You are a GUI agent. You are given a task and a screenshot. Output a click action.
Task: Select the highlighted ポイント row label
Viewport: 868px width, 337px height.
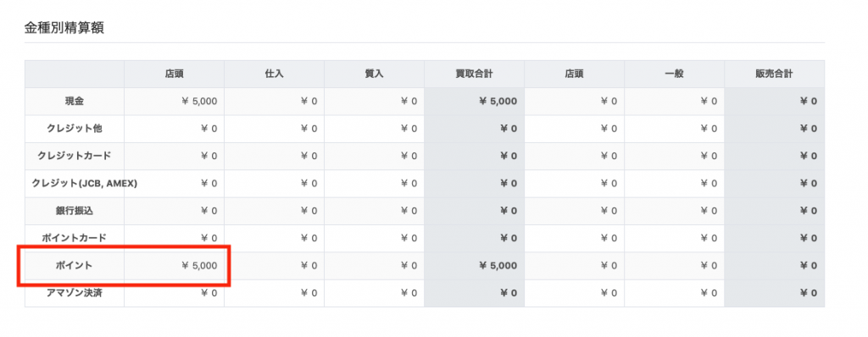coord(75,266)
